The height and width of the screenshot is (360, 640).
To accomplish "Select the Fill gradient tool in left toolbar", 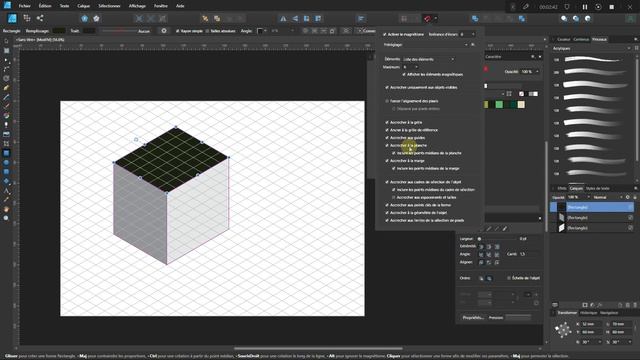I will [x=6, y=116].
